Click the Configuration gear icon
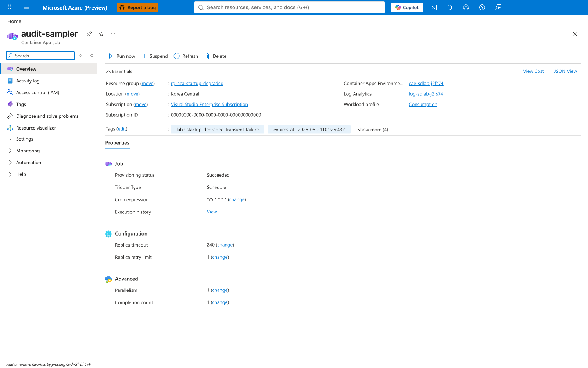The image size is (588, 368). pyautogui.click(x=108, y=234)
